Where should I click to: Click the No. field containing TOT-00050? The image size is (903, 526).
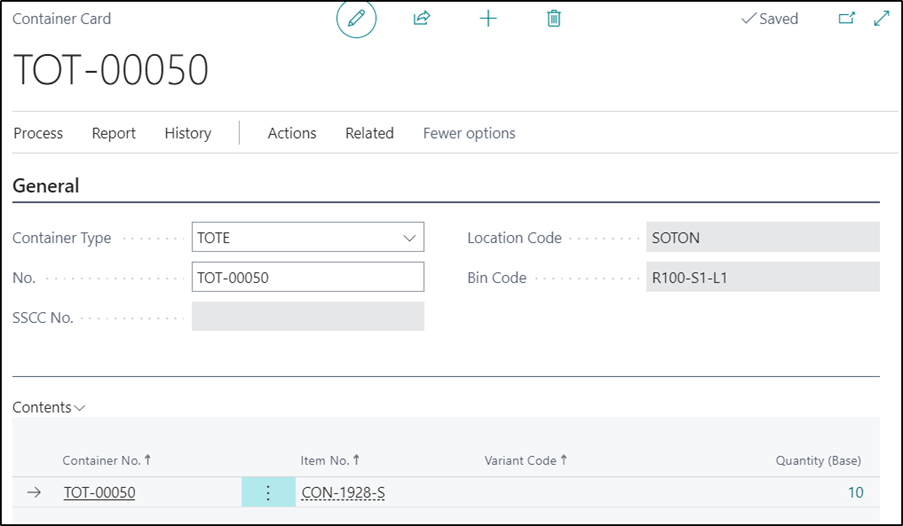coord(307,277)
